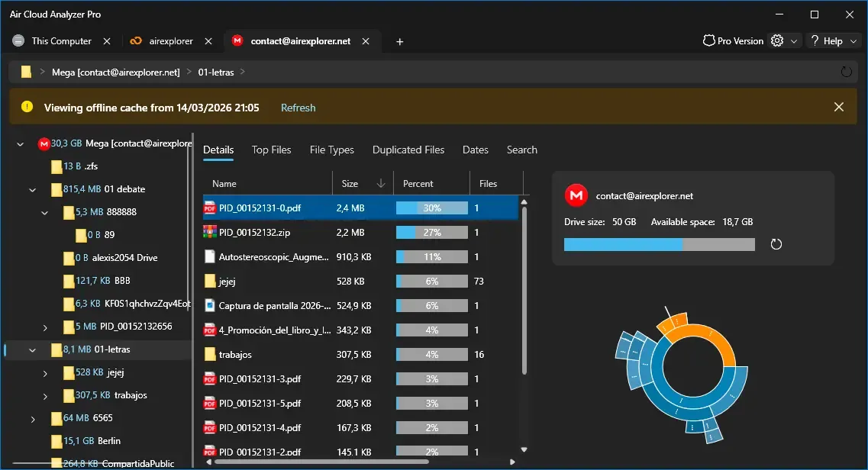This screenshot has width=868, height=470.
Task: Click folder icon of trabajos list row
Action: (209, 354)
